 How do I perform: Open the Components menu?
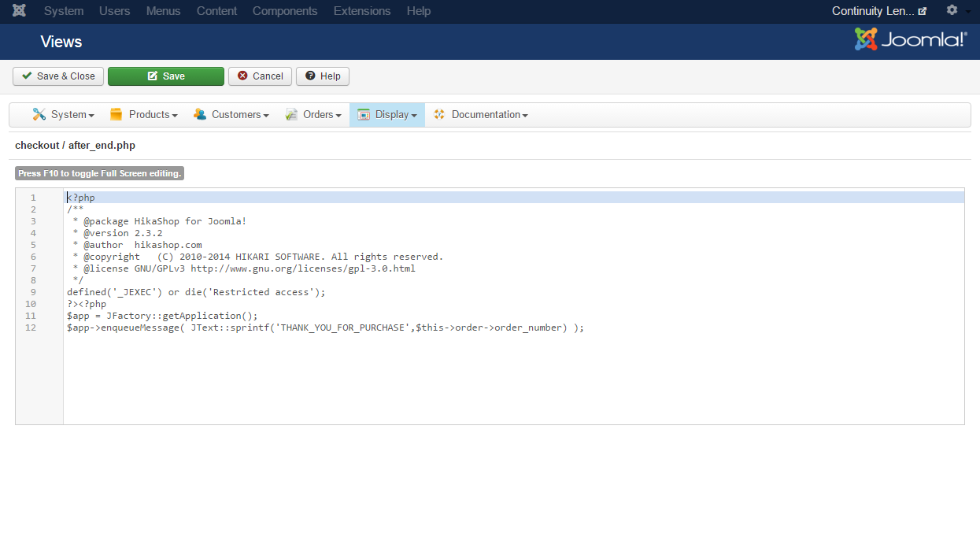[x=285, y=11]
